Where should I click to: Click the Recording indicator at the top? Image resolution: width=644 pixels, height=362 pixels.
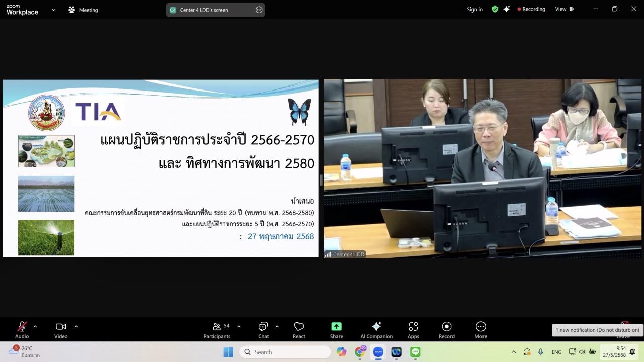pyautogui.click(x=531, y=9)
